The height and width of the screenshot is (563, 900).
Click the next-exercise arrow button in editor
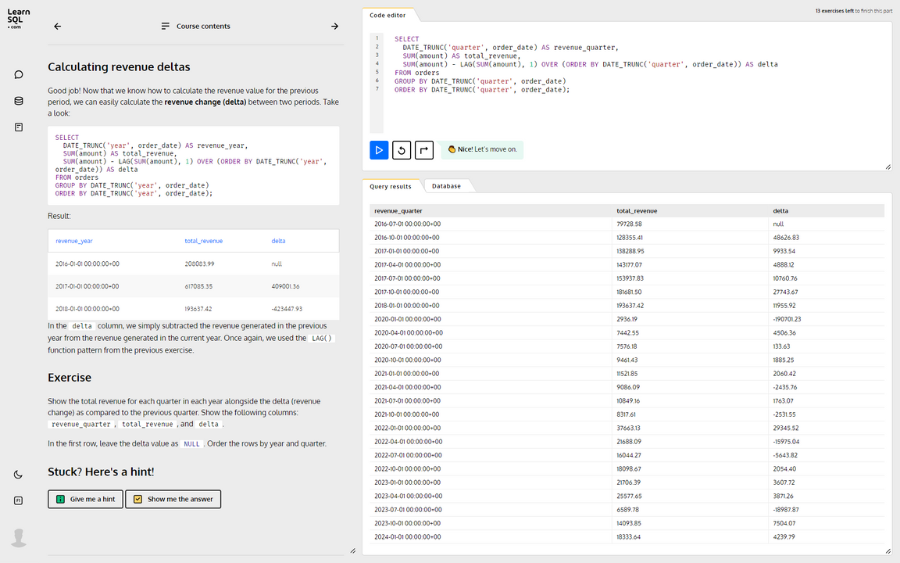pos(424,150)
